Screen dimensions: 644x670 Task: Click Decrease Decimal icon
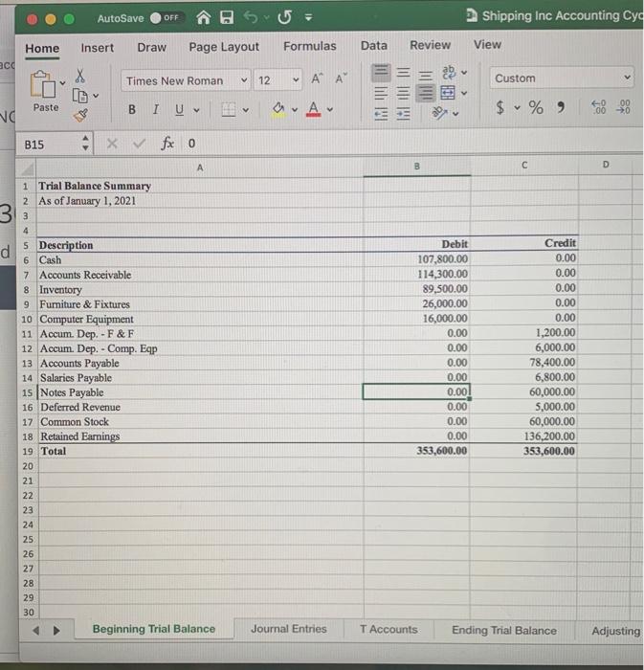point(624,107)
